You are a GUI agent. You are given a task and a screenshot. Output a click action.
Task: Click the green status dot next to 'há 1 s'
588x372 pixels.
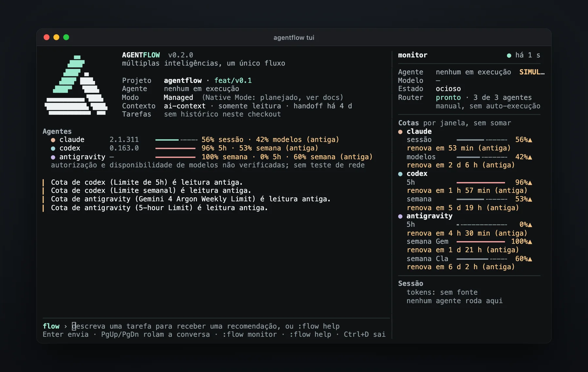click(509, 55)
